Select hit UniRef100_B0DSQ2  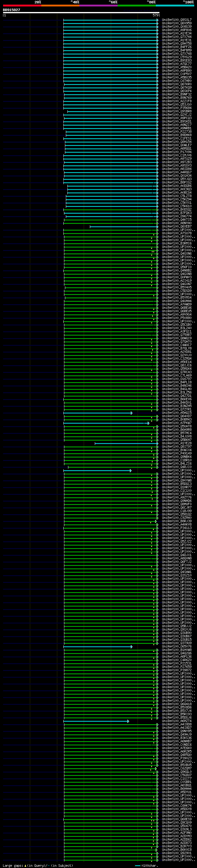[x=177, y=210]
